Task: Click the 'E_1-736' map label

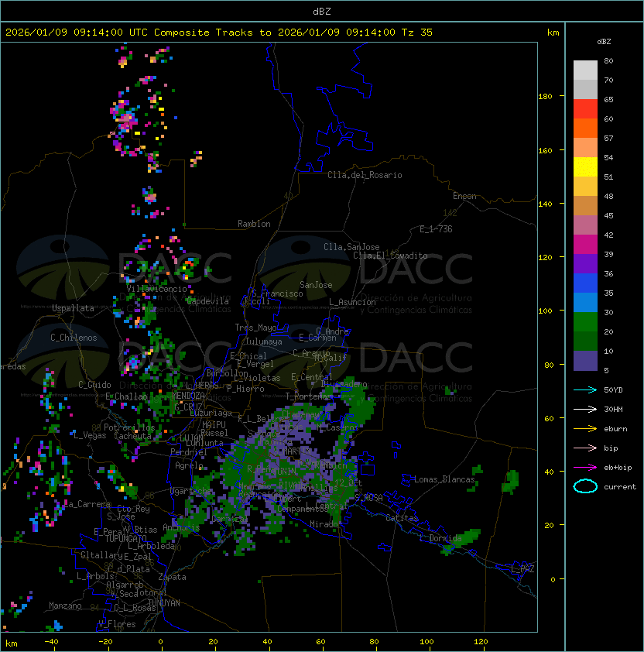Action: (x=436, y=229)
